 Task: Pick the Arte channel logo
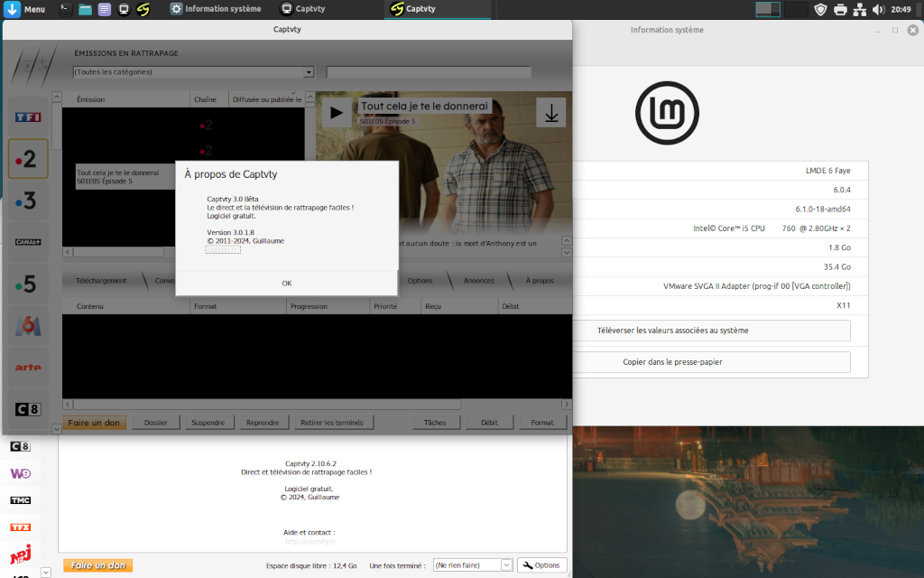(x=28, y=368)
